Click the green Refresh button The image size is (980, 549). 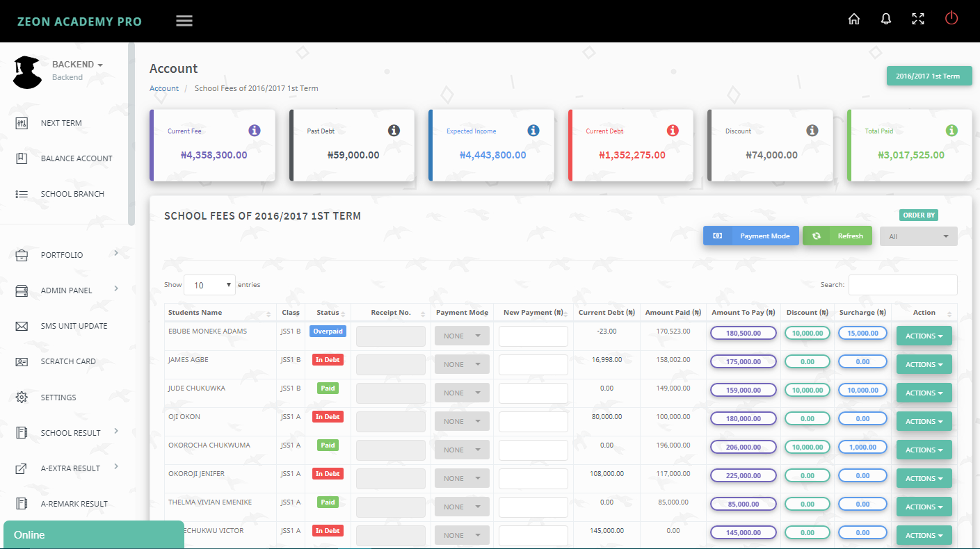[837, 236]
